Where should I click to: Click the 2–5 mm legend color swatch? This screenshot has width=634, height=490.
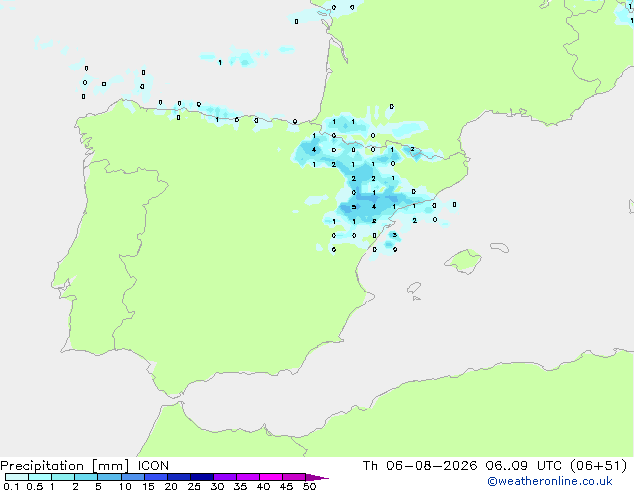click(86, 477)
